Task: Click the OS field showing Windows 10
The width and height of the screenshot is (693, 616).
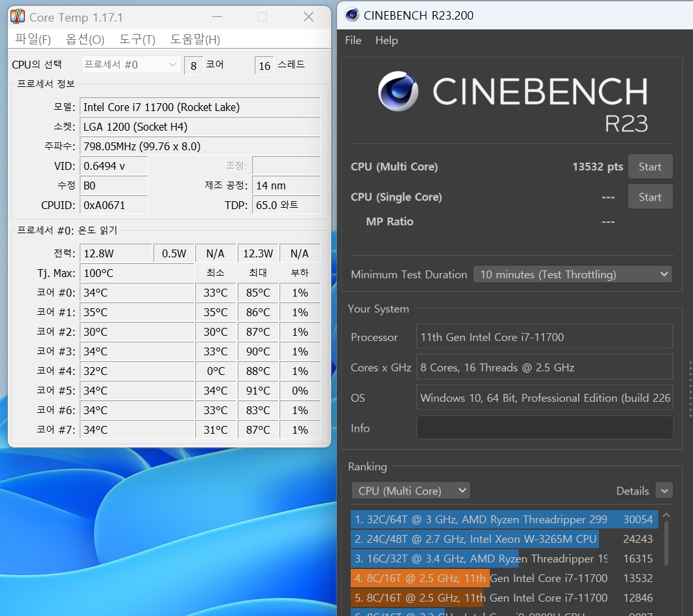Action: pyautogui.click(x=545, y=398)
